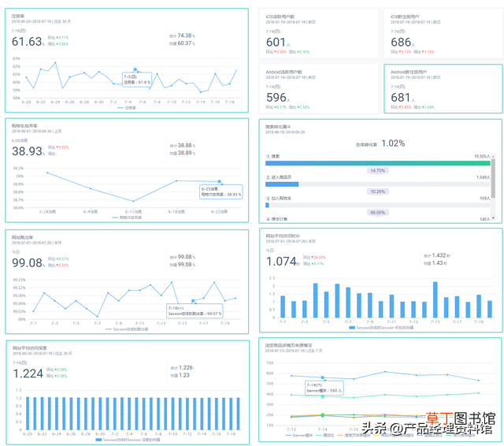This screenshot has width=504, height=446.
Task: Click the highlighted 7-16 point on bounce rate chart
Action: [193, 301]
